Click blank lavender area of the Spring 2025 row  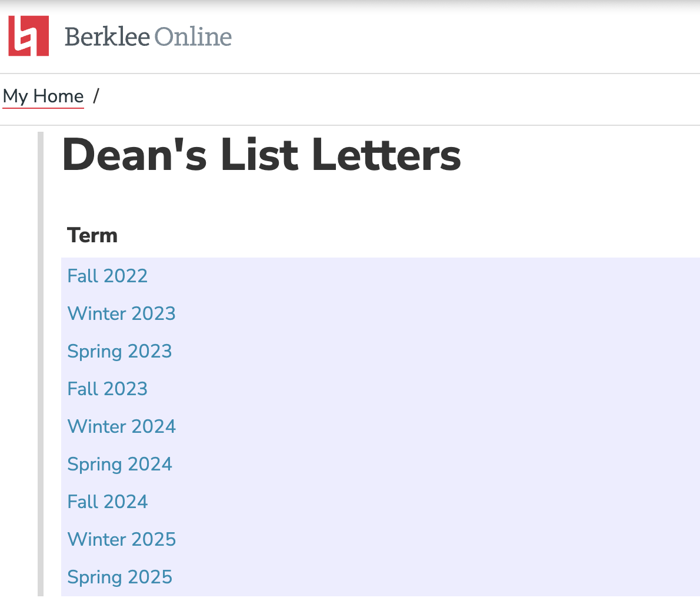[412, 577]
